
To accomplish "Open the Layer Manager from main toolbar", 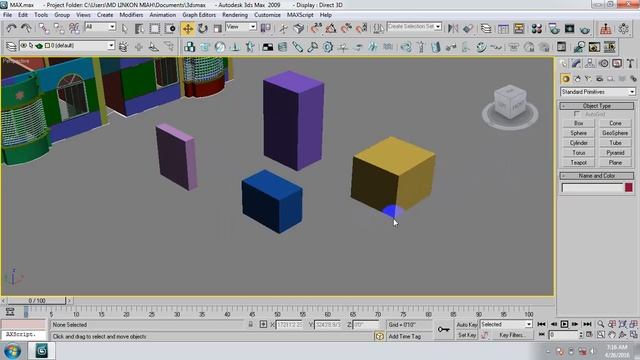I will pos(486,28).
